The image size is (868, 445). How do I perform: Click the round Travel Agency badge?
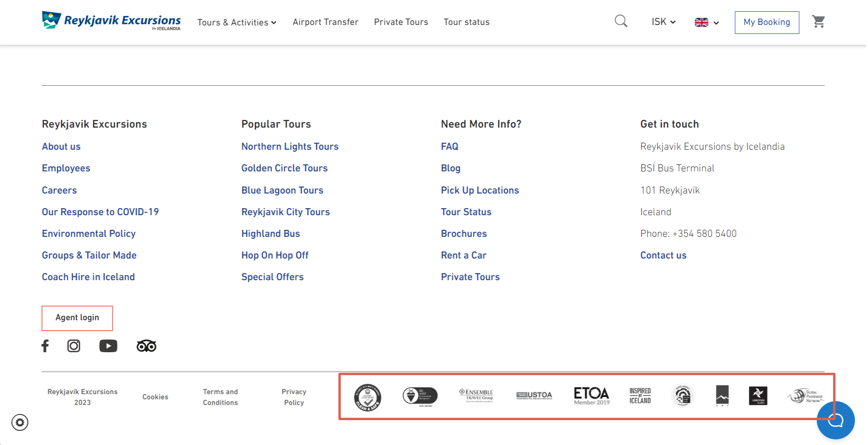683,396
